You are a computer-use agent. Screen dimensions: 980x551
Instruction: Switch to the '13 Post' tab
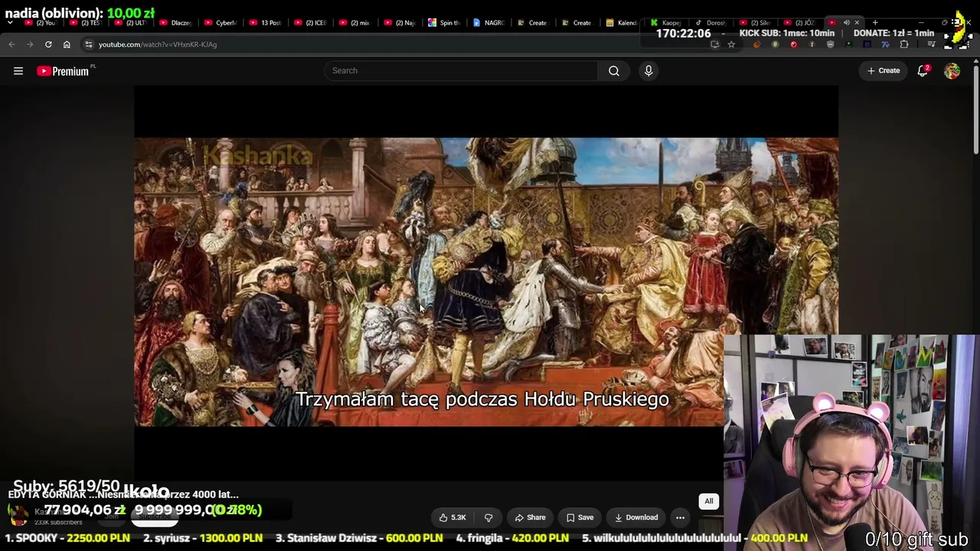pyautogui.click(x=266, y=23)
